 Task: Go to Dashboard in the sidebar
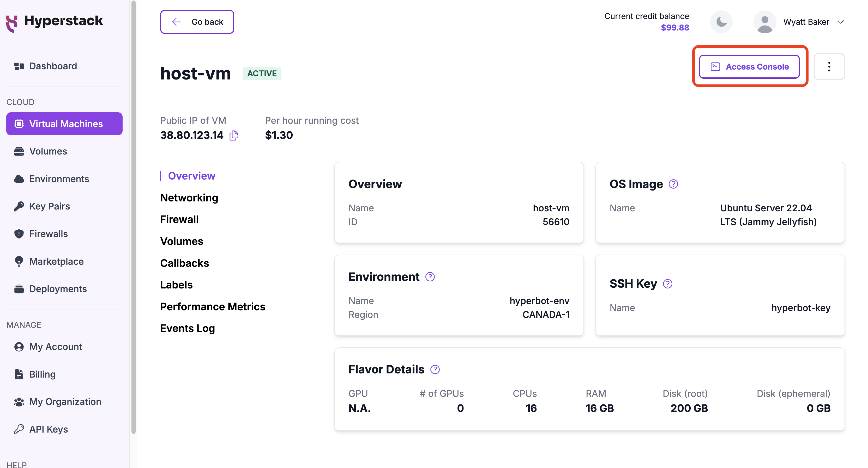click(x=64, y=66)
